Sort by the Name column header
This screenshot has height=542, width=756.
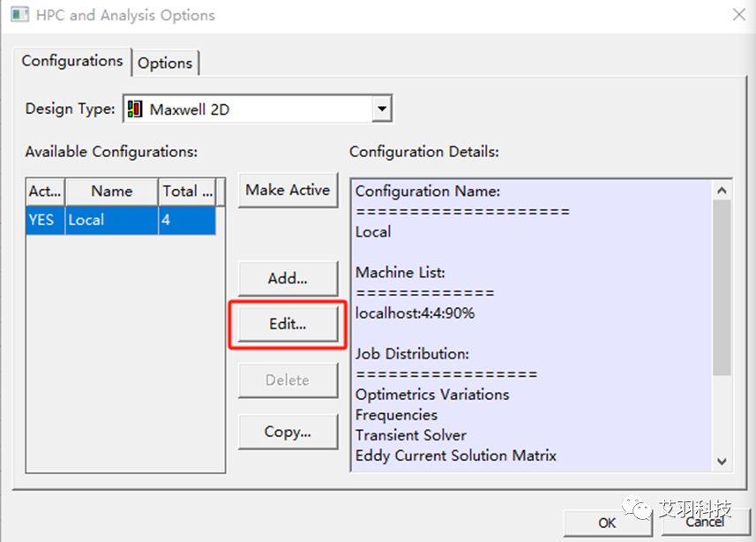(x=112, y=192)
